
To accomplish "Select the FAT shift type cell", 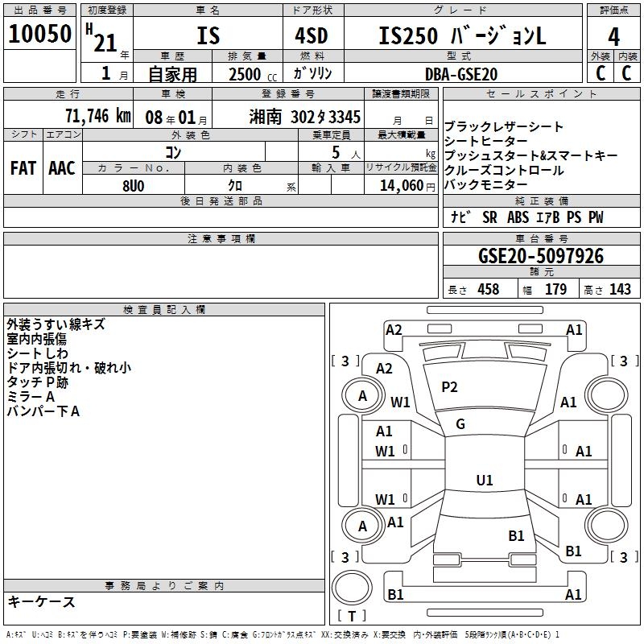I will [x=23, y=167].
